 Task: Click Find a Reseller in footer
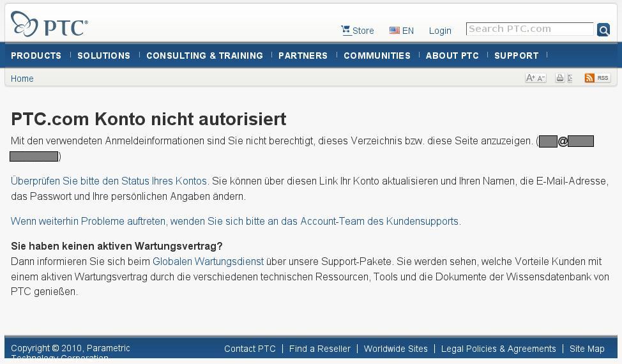click(x=320, y=349)
